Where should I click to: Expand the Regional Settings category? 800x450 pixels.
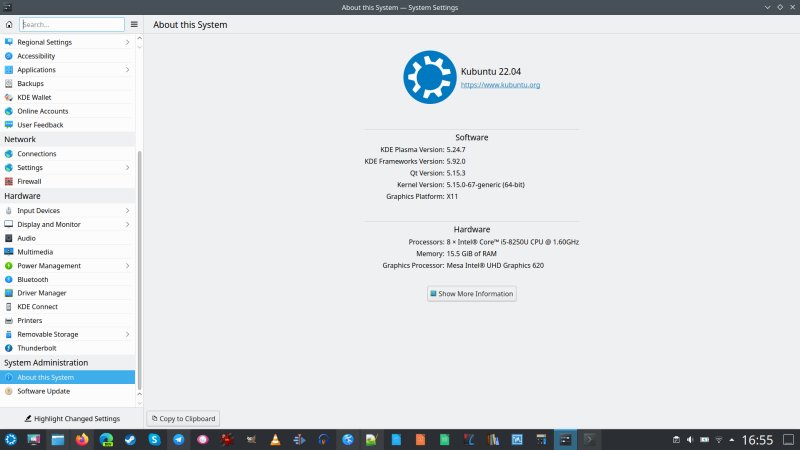pyautogui.click(x=67, y=42)
